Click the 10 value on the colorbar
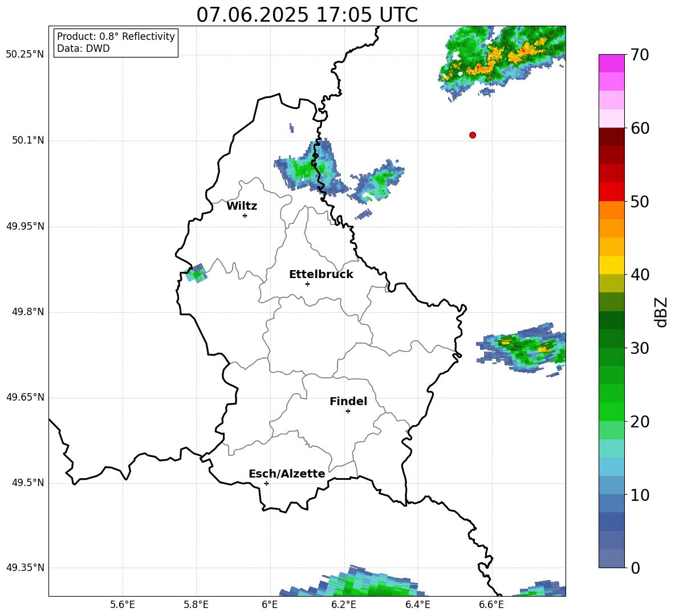 tap(639, 495)
